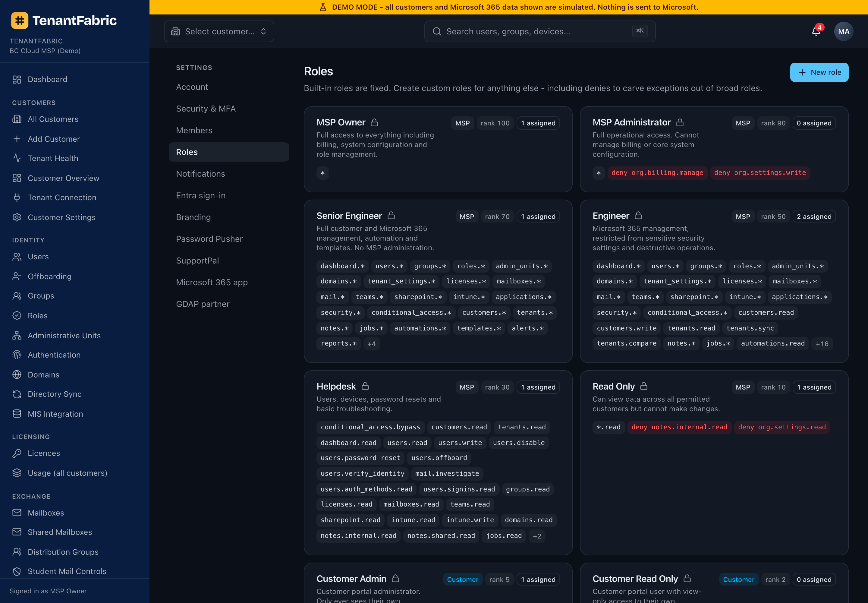Image resolution: width=868 pixels, height=603 pixels.
Task: Go to Shared Mailboxes page
Action: tap(60, 532)
